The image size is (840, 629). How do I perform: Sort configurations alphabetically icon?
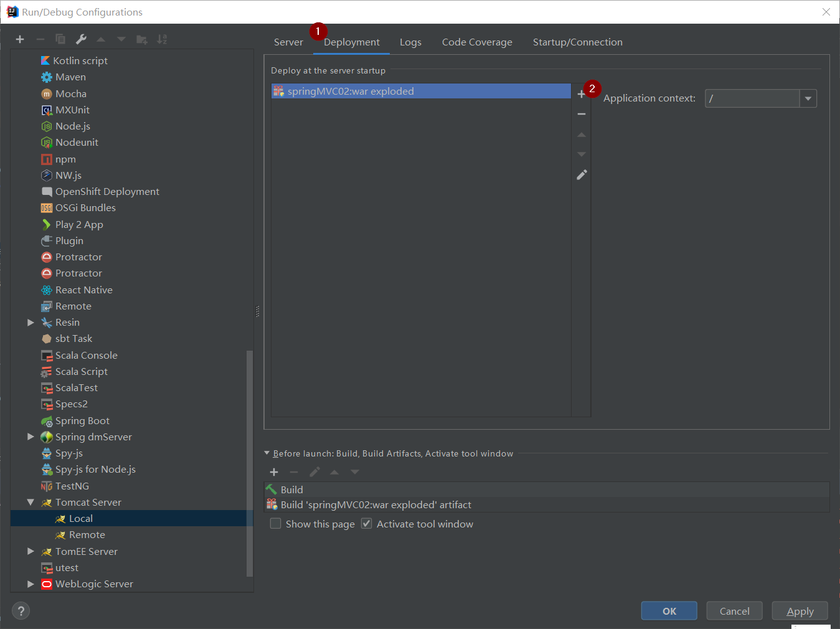(x=162, y=39)
